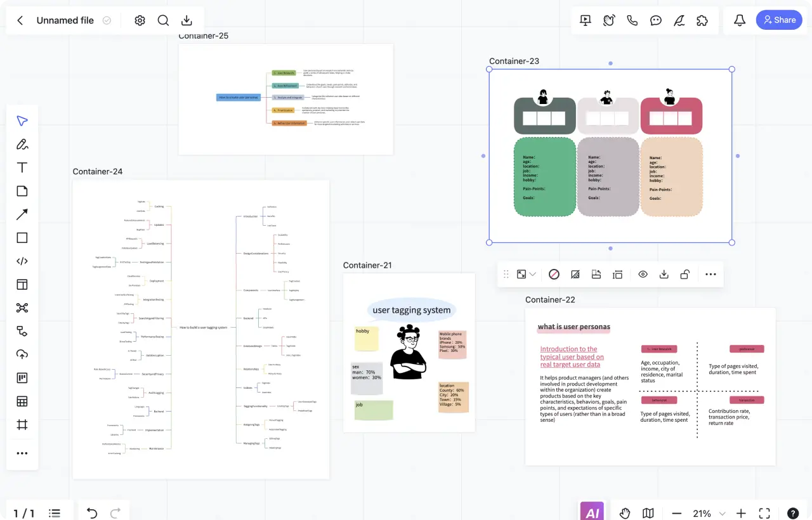Open the no-fill color swatch
The image size is (812, 520).
[x=554, y=275]
